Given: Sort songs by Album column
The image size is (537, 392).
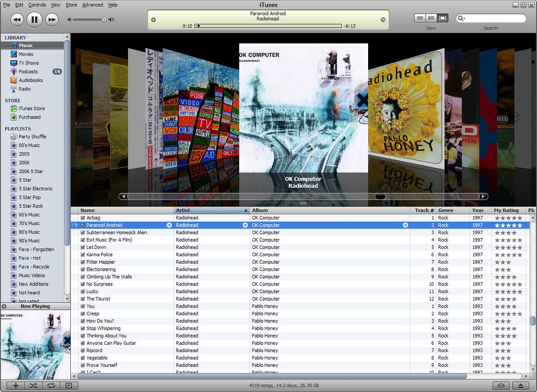Looking at the screenshot, I should [x=330, y=210].
